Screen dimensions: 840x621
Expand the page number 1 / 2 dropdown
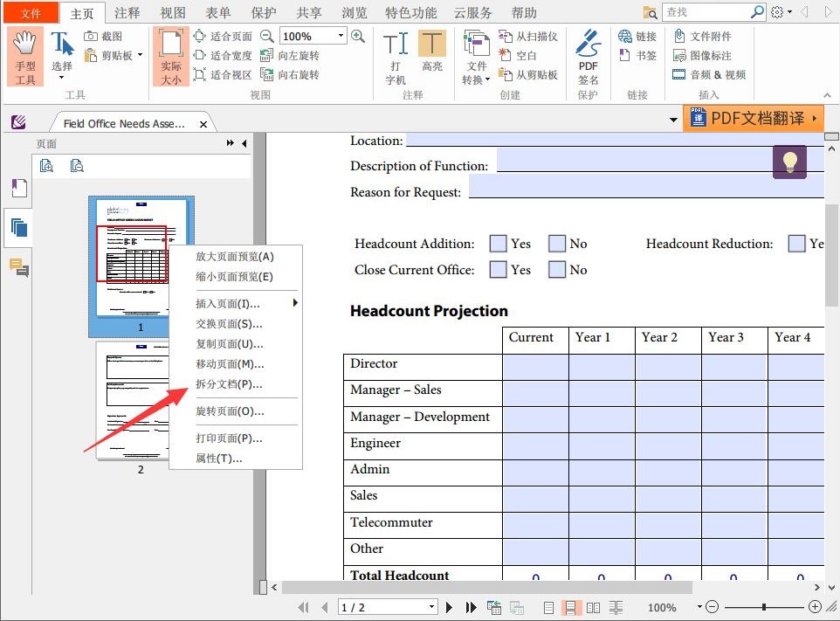point(431,607)
